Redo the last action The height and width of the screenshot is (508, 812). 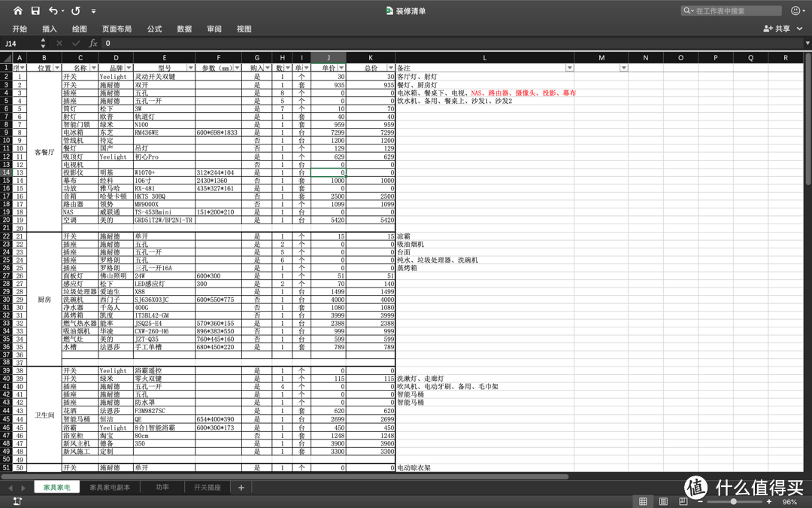tap(76, 11)
